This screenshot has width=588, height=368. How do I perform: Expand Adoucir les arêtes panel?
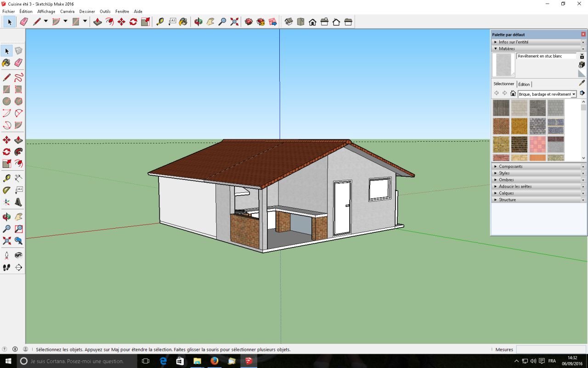536,186
